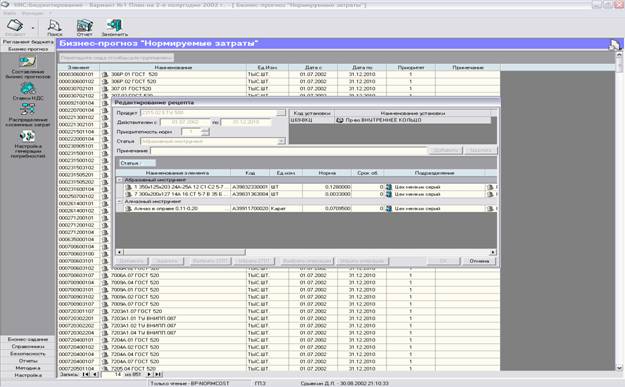Open Распределение косвенных затрат sidebar icon
625x387 pixels.
tap(28, 109)
